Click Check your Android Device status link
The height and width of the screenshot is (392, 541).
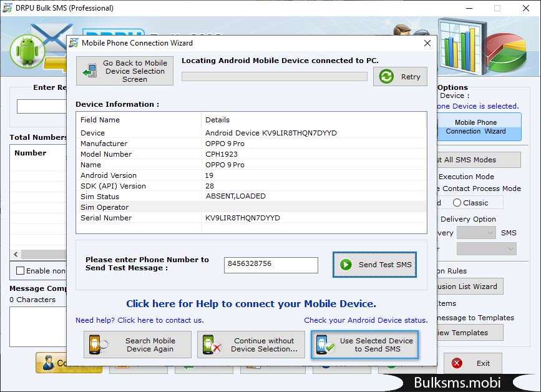point(366,320)
